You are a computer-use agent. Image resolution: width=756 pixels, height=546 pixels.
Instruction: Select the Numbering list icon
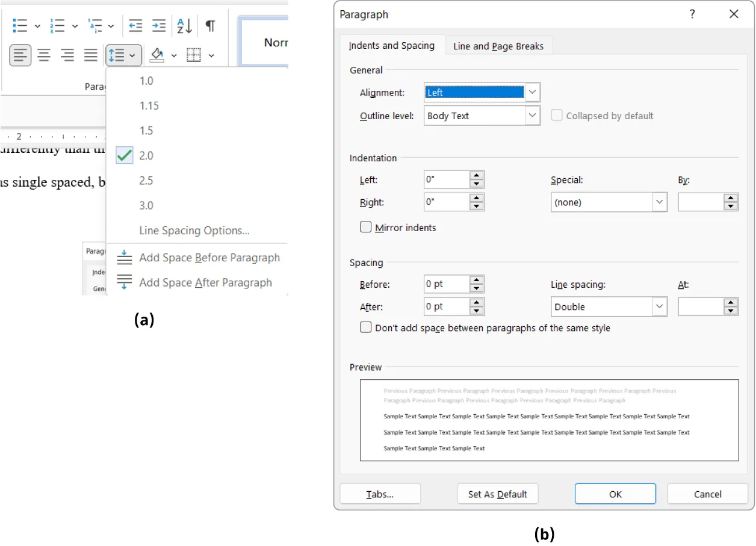click(x=59, y=25)
